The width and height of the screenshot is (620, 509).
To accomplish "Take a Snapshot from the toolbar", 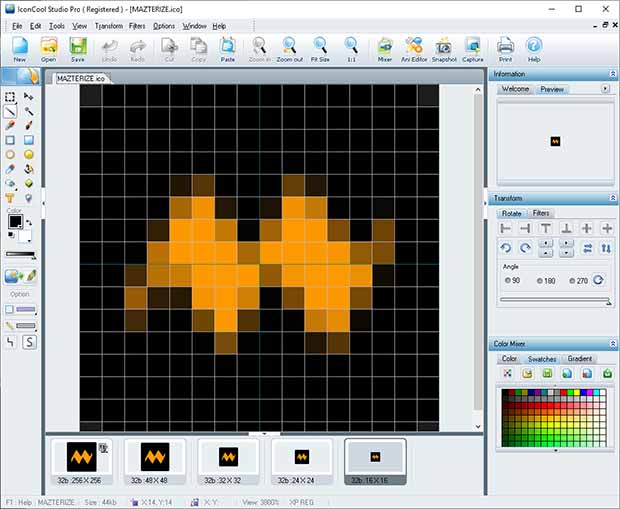I will click(444, 49).
